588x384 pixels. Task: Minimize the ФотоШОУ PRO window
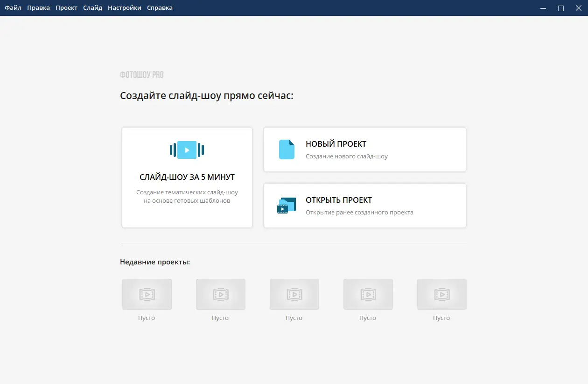tap(543, 8)
